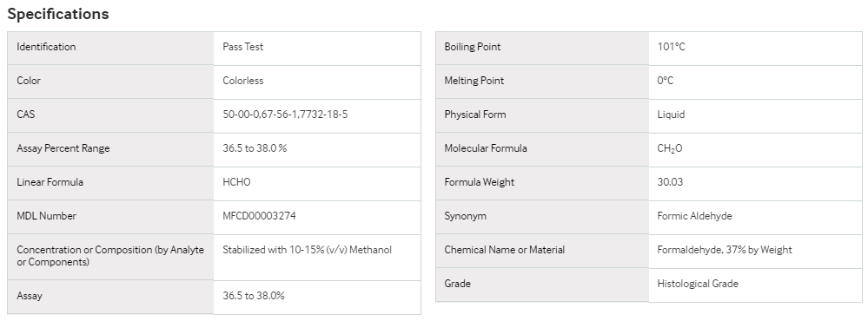Click the 0°C melting point value

pos(666,81)
